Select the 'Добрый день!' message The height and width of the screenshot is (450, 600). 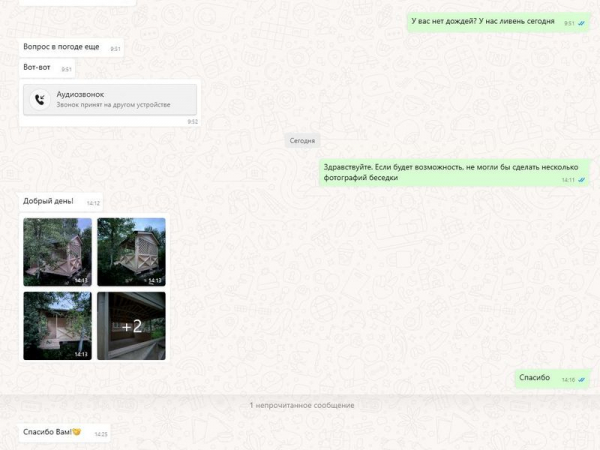[61, 202]
